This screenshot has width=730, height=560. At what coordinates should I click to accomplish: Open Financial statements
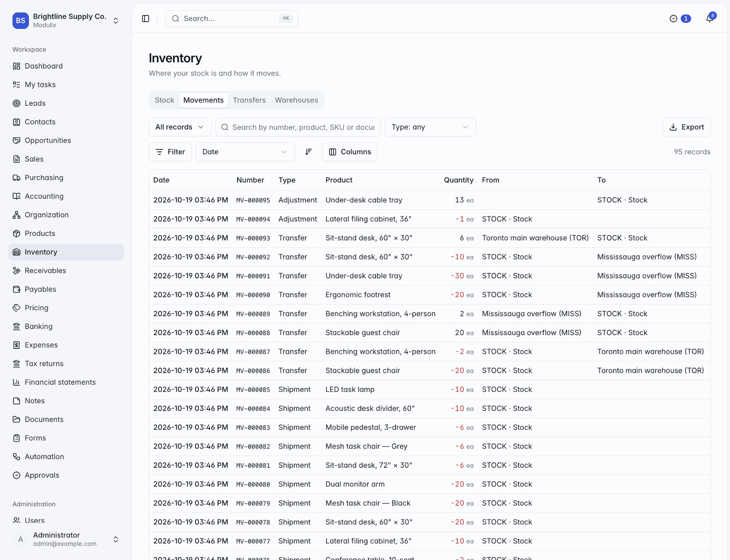pos(66,382)
